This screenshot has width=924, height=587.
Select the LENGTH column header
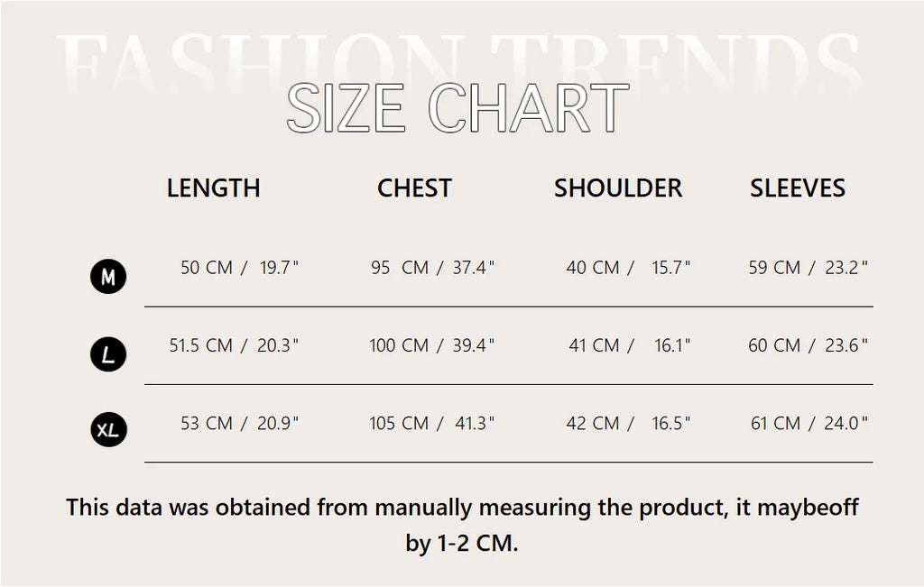click(x=213, y=188)
